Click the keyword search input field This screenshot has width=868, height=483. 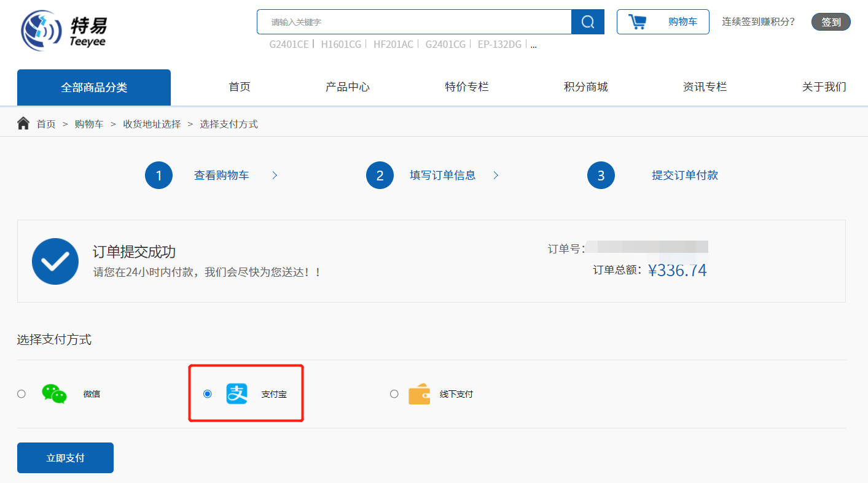[414, 22]
